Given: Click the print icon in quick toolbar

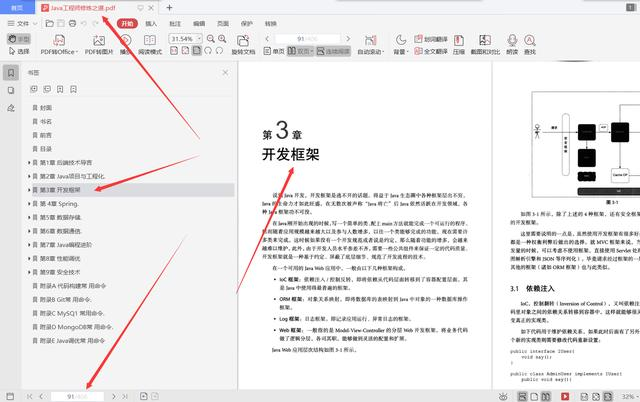Looking at the screenshot, I should [72, 23].
